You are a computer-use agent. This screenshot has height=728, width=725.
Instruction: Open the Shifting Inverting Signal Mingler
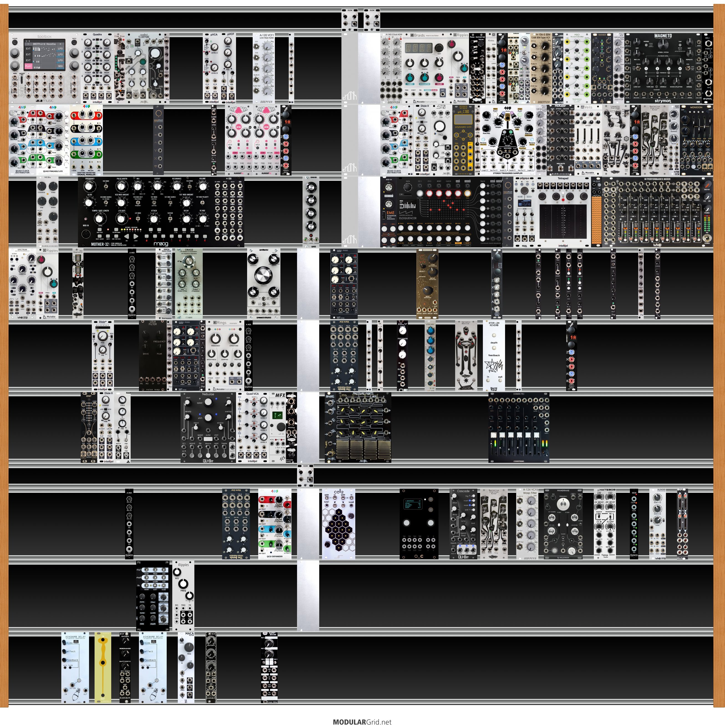(86, 140)
